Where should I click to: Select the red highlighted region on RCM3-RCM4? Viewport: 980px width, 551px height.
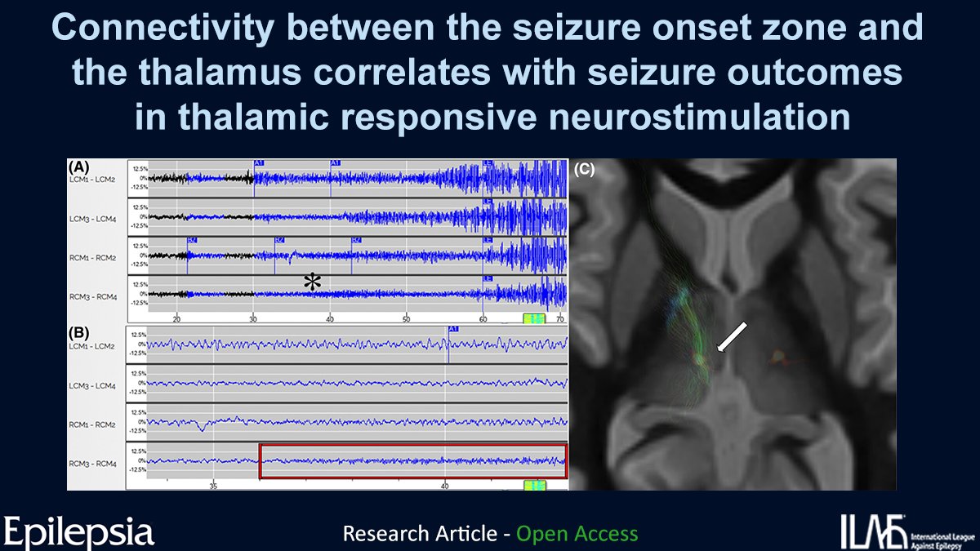click(x=413, y=460)
